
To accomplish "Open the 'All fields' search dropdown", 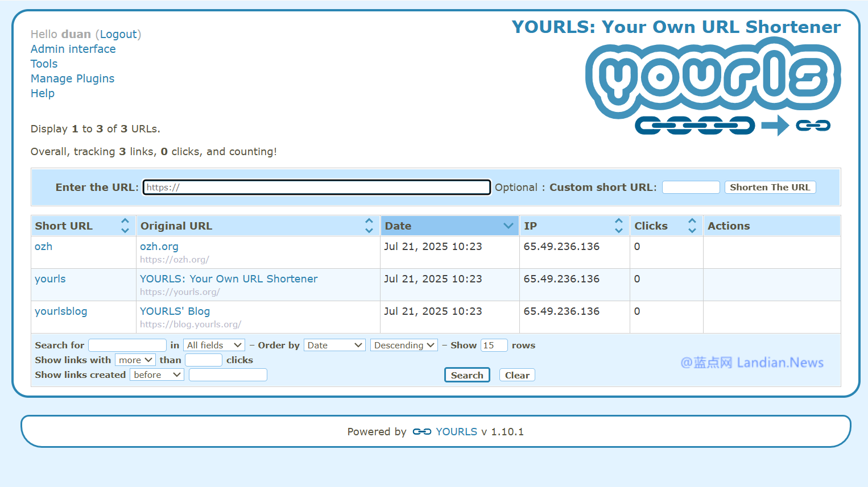I will (x=214, y=346).
